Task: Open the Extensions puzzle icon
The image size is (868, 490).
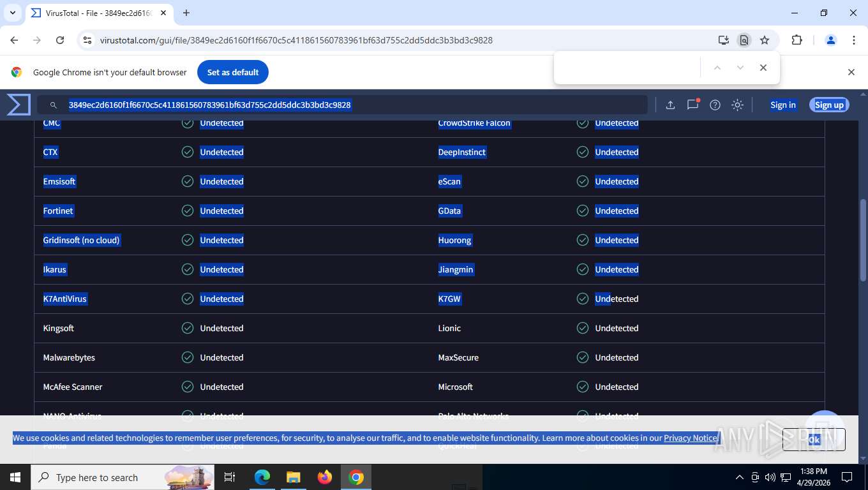Action: pos(797,40)
